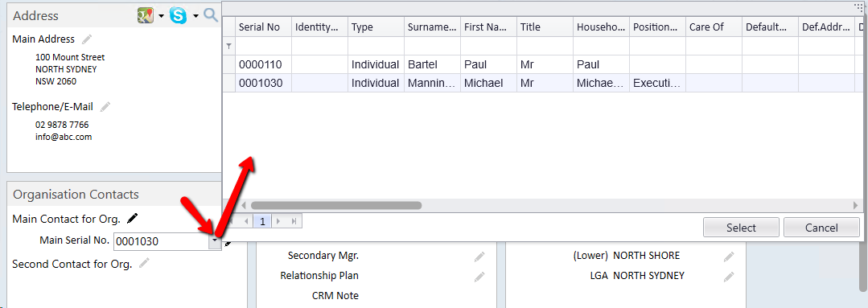Edit Main Contact for Org. pencil icon
The width and height of the screenshot is (868, 308).
pyautogui.click(x=132, y=219)
